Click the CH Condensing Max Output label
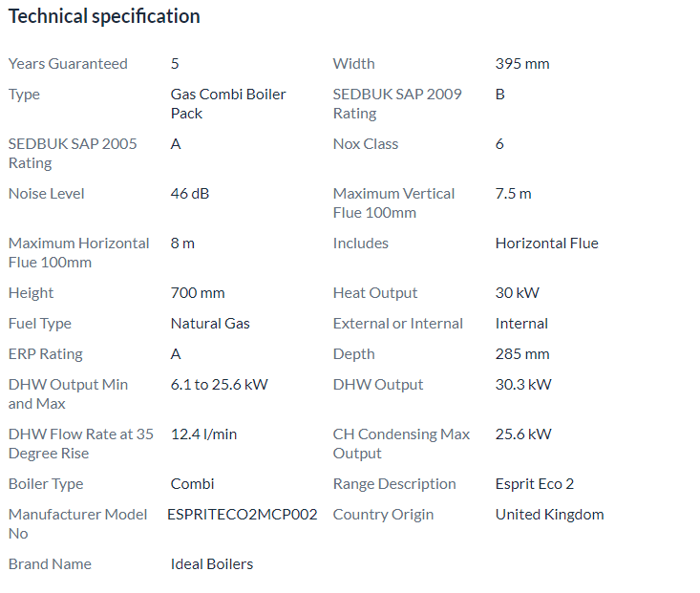700x593 pixels. 401,443
